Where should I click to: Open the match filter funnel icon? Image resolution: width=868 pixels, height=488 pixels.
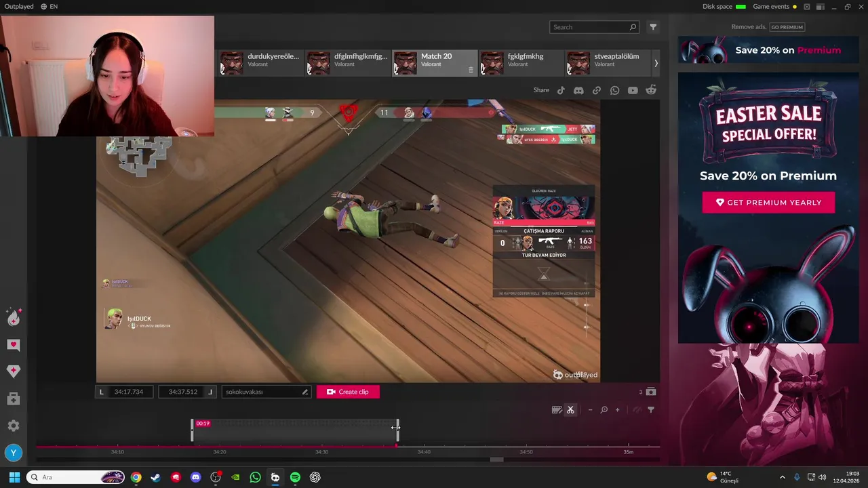[653, 27]
